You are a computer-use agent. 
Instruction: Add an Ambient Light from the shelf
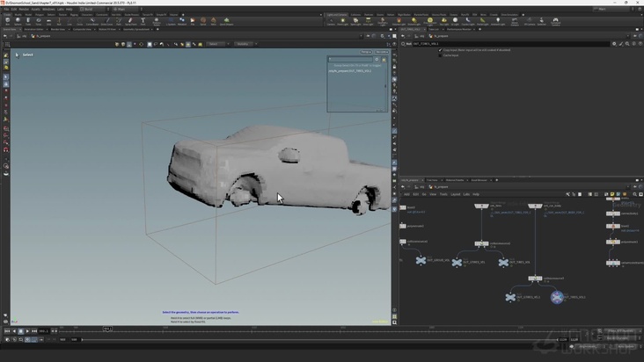[x=498, y=21]
